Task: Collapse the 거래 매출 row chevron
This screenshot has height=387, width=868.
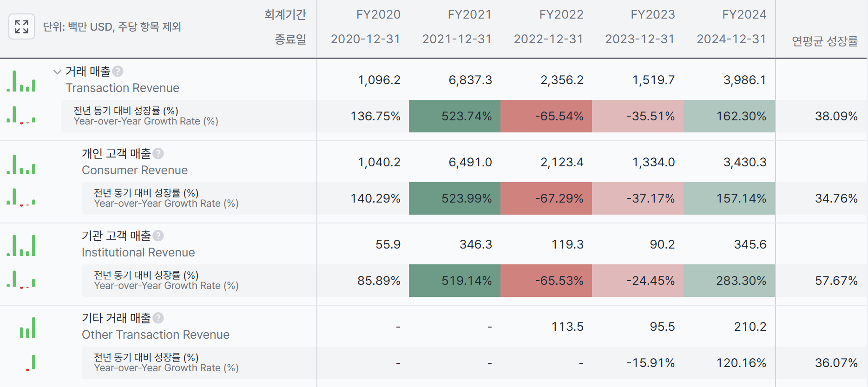Action: point(57,72)
